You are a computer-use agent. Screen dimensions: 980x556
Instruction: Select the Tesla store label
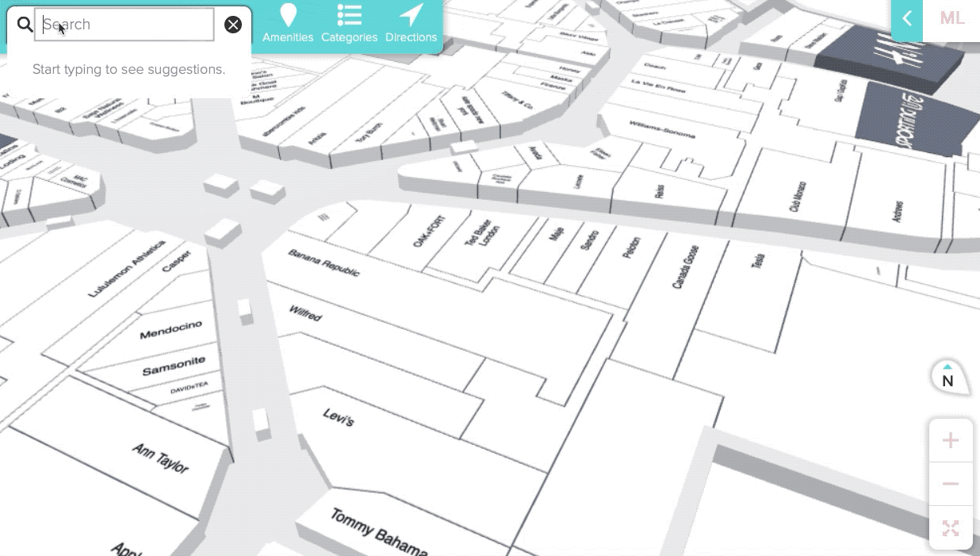[759, 260]
